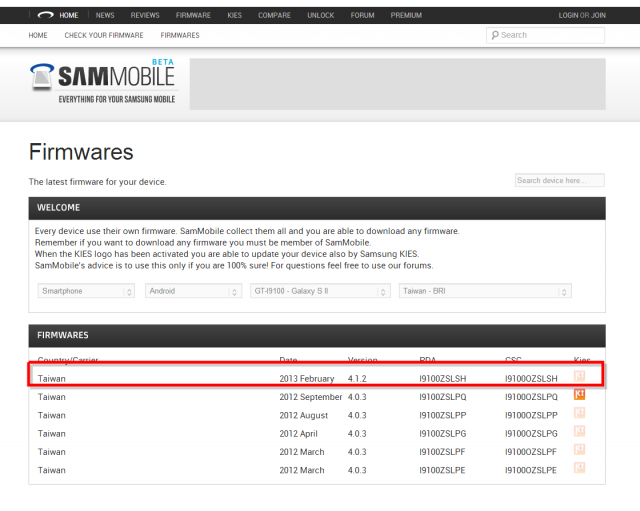The height and width of the screenshot is (511, 640).
Task: Click CSC value I9100OZSLPQ
Action: (x=531, y=397)
